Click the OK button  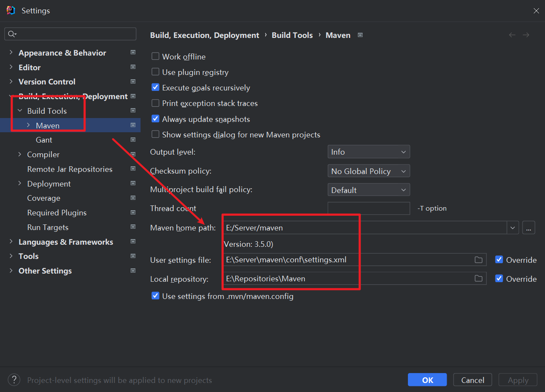pyautogui.click(x=428, y=380)
